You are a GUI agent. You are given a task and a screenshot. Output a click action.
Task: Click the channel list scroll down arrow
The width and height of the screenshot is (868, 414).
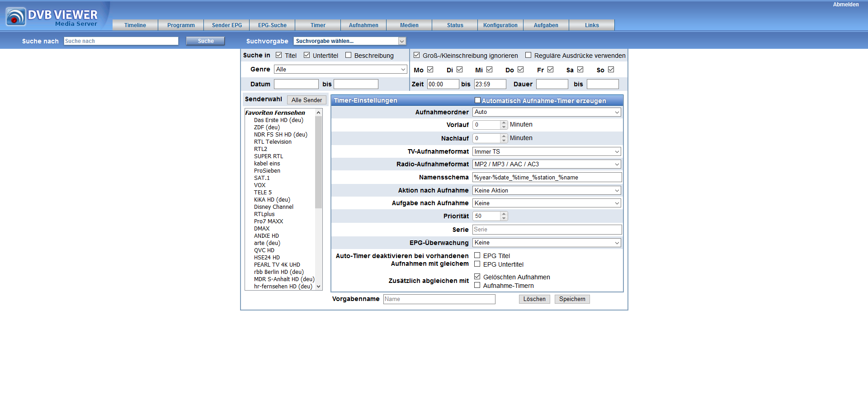pos(319,287)
